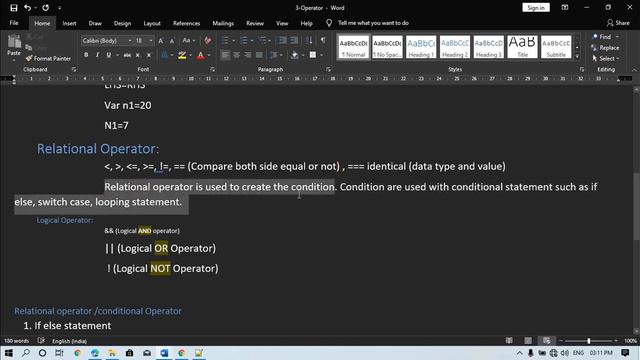This screenshot has width=640, height=360.
Task: Click the Share button
Action: click(x=618, y=23)
